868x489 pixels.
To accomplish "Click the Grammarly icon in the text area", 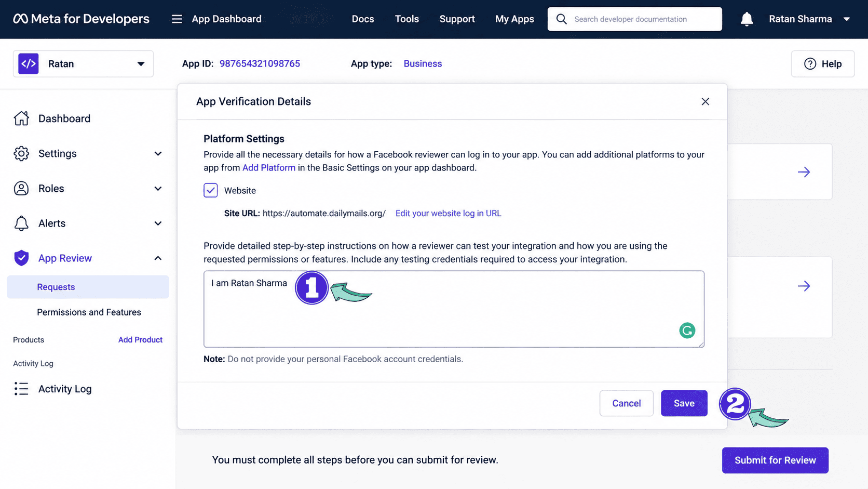I will tap(687, 331).
